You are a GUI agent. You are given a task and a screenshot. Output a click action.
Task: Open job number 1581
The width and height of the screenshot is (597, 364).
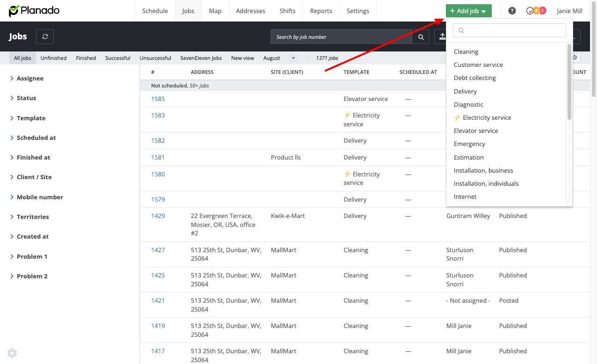[158, 157]
